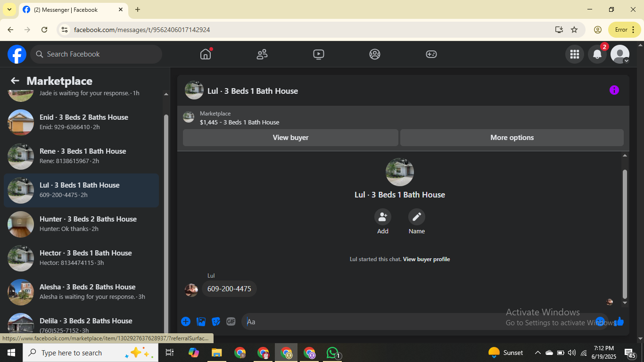Click the GIF icon in composer
This screenshot has height=362, width=644.
pyautogui.click(x=231, y=321)
